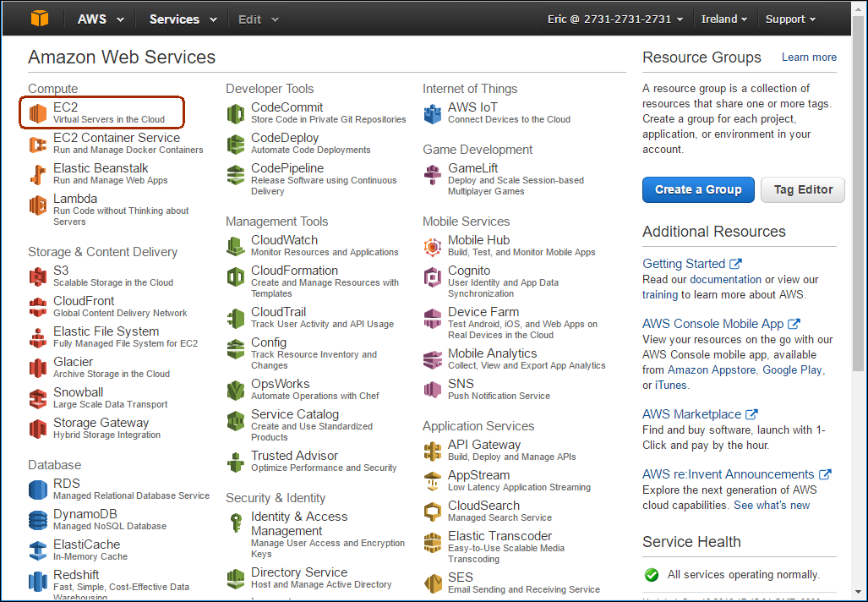Open the CodeCommit icon
This screenshot has width=868, height=602.
click(236, 113)
